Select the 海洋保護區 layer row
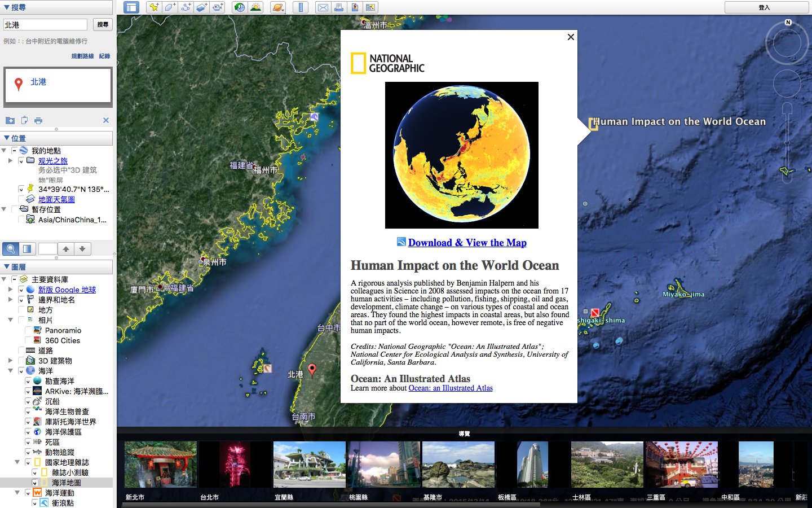This screenshot has height=508, width=812. (x=56, y=432)
